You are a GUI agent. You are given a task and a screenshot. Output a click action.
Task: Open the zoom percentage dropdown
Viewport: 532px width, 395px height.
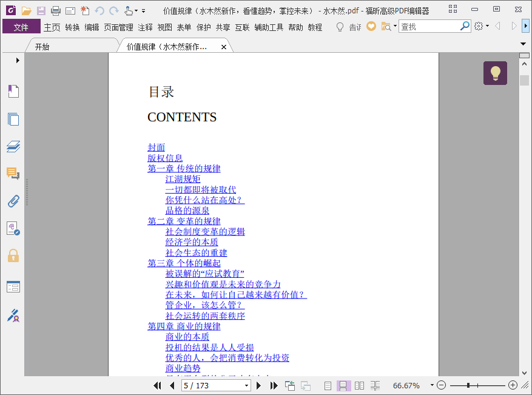click(432, 385)
